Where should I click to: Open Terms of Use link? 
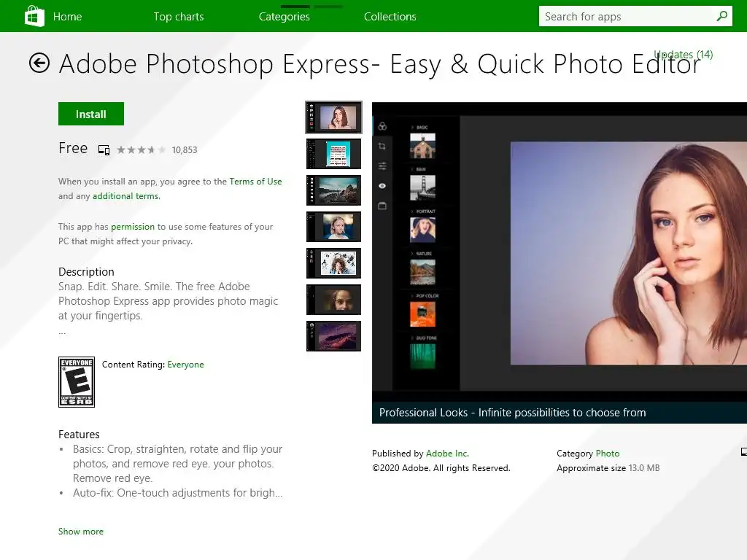[255, 182]
